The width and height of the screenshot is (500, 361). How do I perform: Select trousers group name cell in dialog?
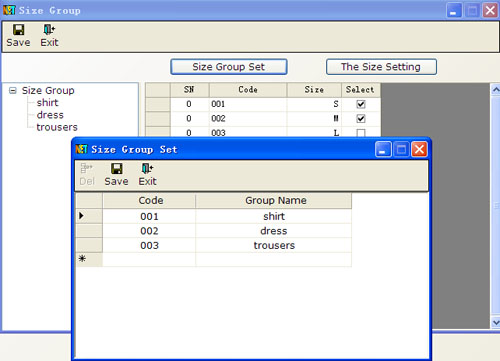(273, 245)
